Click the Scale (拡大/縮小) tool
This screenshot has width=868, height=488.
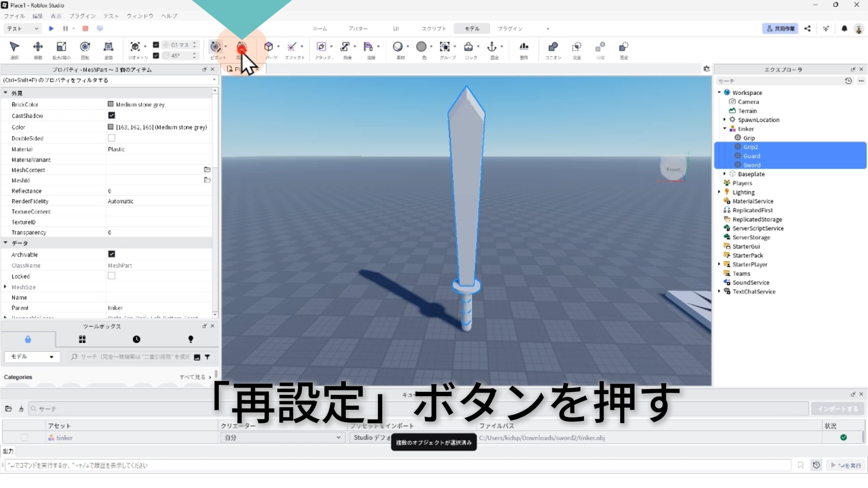pyautogui.click(x=61, y=47)
